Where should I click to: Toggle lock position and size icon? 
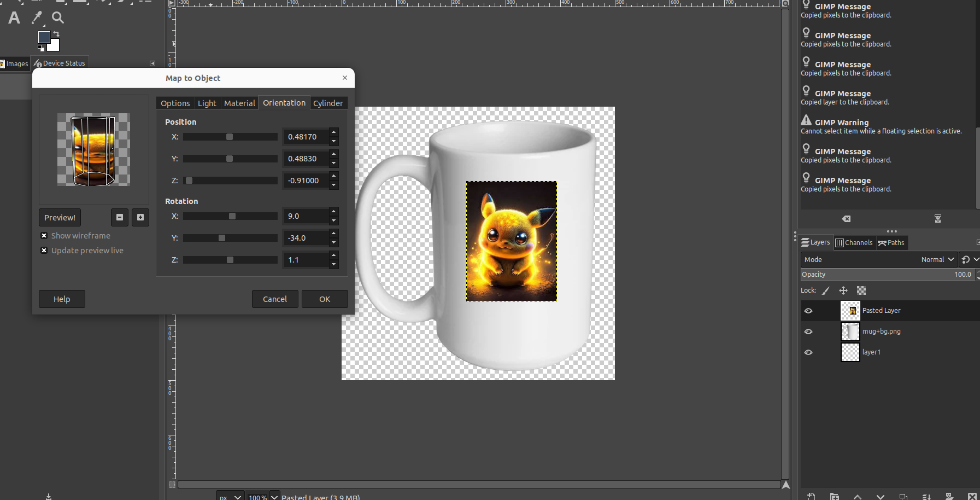(x=843, y=290)
